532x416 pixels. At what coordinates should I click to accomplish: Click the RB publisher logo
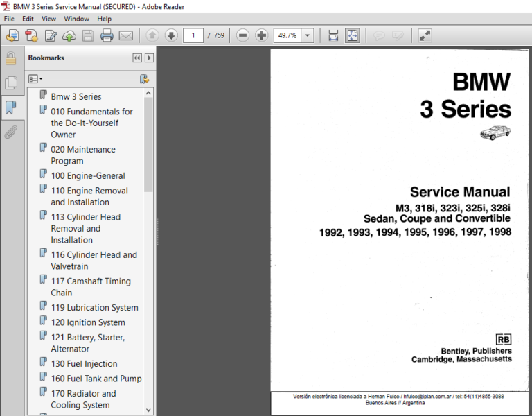[x=503, y=339]
